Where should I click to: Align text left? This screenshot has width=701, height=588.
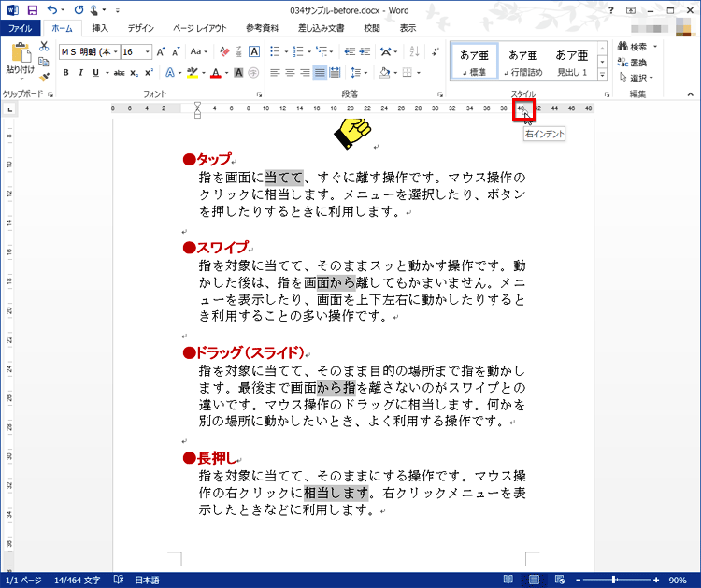click(275, 72)
